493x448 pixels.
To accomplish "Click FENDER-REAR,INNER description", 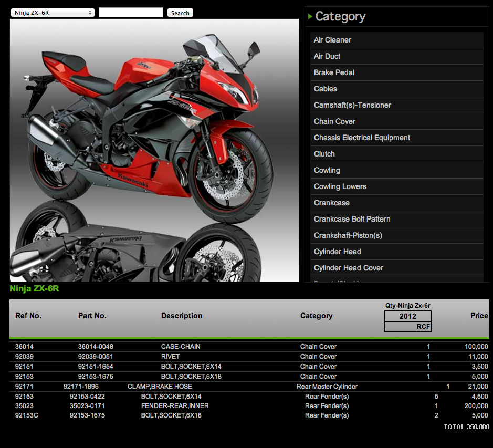I will click(175, 406).
